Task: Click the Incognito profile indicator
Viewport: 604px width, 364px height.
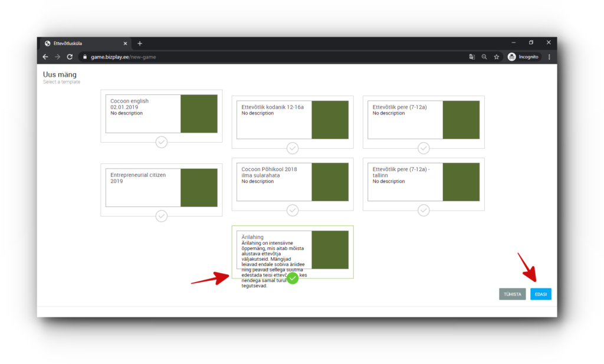Action: point(523,57)
